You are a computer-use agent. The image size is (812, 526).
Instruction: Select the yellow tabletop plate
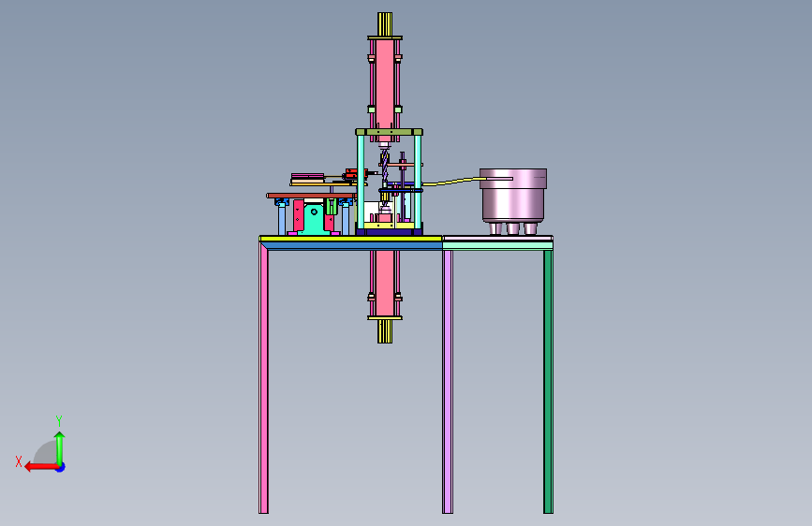(350, 239)
